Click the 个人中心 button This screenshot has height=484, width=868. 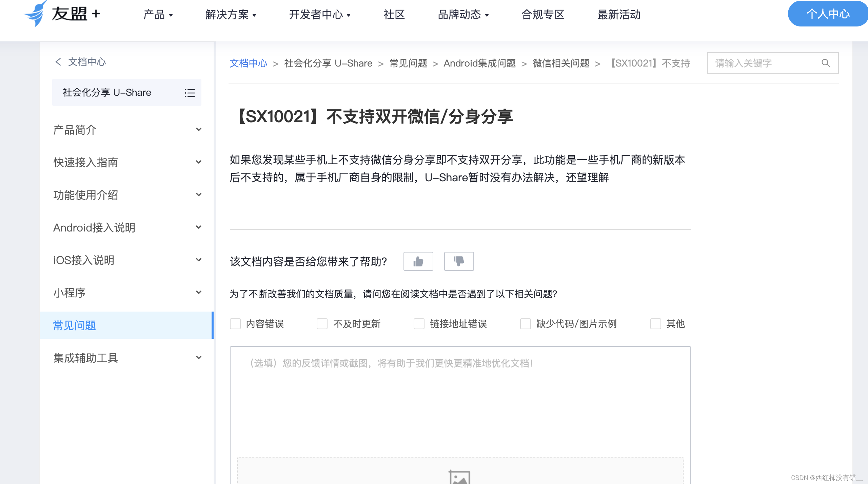[828, 14]
